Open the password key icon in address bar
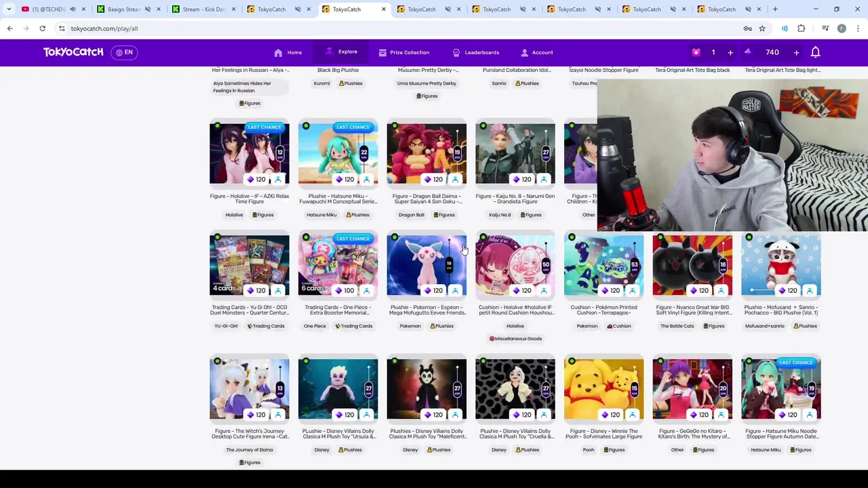The width and height of the screenshot is (868, 488). coord(747,28)
